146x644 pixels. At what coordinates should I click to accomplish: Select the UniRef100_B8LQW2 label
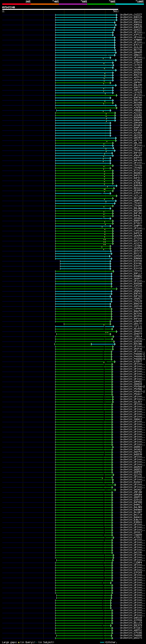pos(131,208)
